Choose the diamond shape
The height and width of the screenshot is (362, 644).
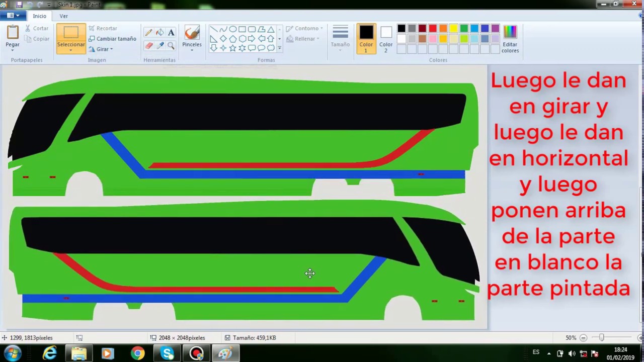click(x=223, y=39)
